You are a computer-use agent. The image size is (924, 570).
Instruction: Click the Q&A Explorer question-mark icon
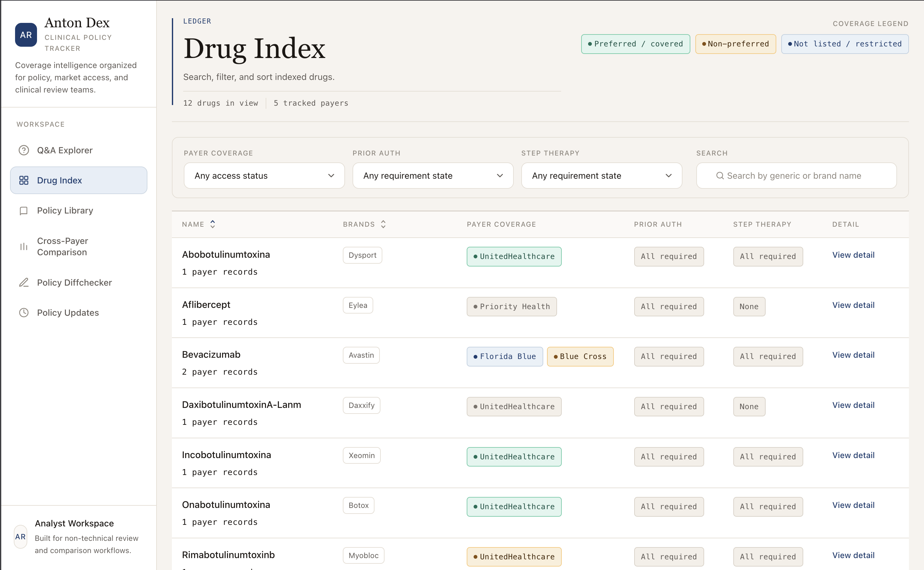pyautogui.click(x=24, y=150)
